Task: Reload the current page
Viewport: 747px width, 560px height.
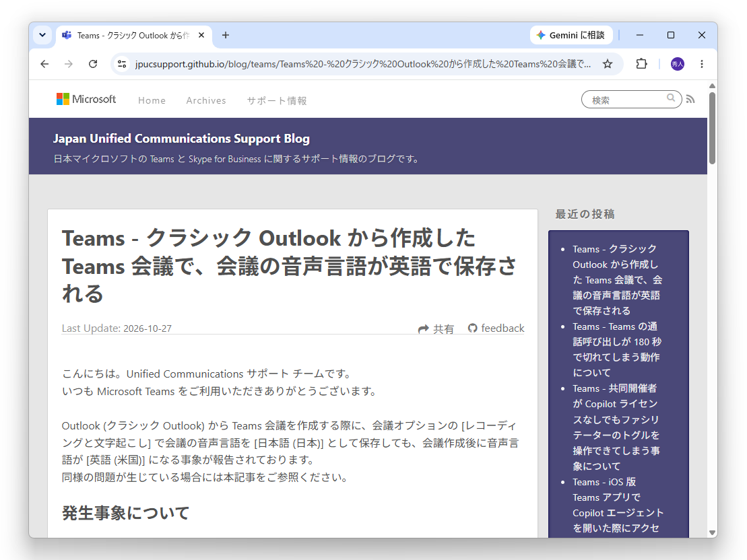Action: tap(93, 64)
